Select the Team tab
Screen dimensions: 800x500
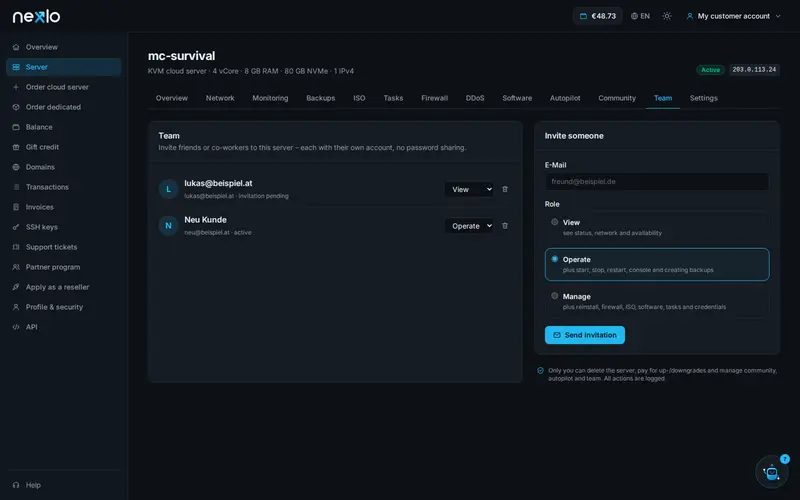[x=663, y=98]
